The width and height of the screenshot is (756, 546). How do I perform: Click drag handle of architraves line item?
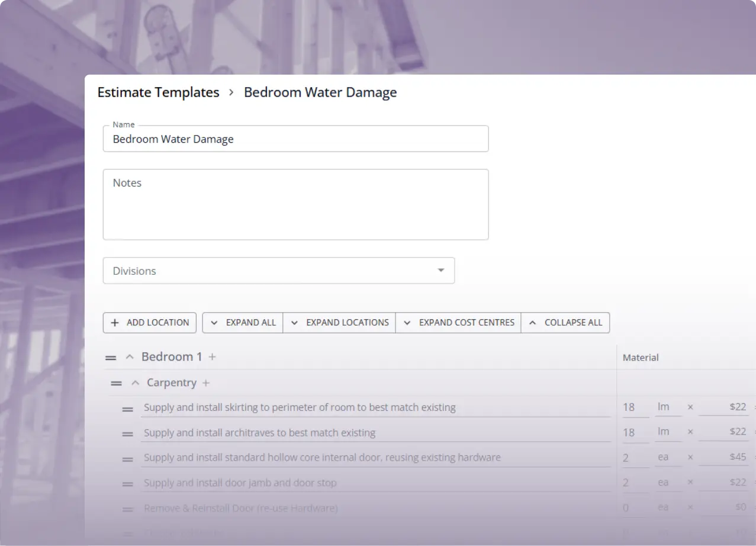pyautogui.click(x=127, y=434)
